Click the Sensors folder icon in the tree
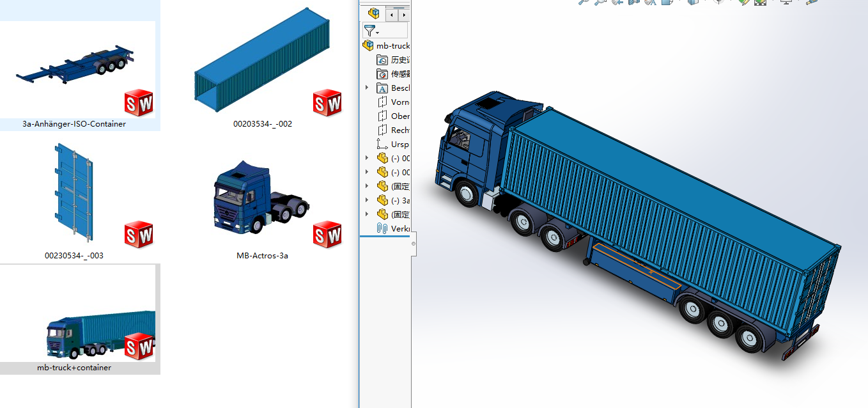The height and width of the screenshot is (408, 868). pos(382,74)
